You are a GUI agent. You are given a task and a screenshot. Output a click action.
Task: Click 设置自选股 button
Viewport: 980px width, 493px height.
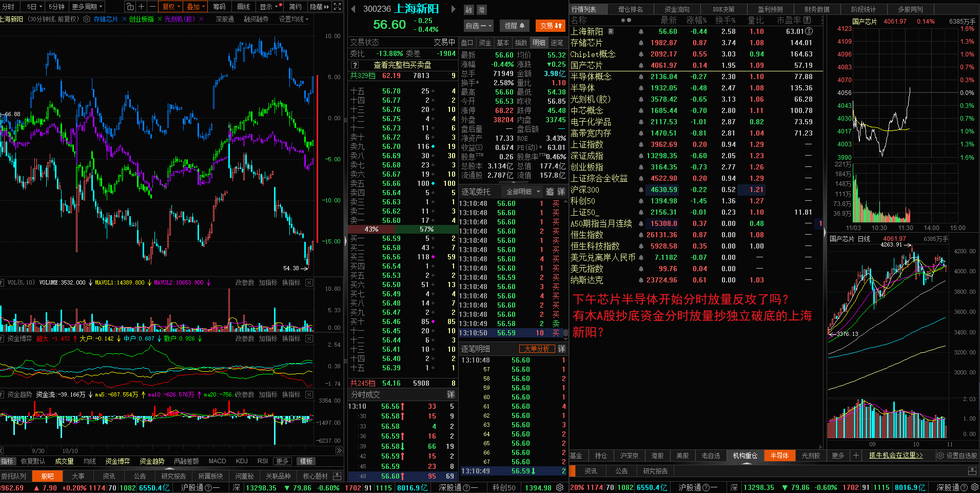[x=956, y=456]
